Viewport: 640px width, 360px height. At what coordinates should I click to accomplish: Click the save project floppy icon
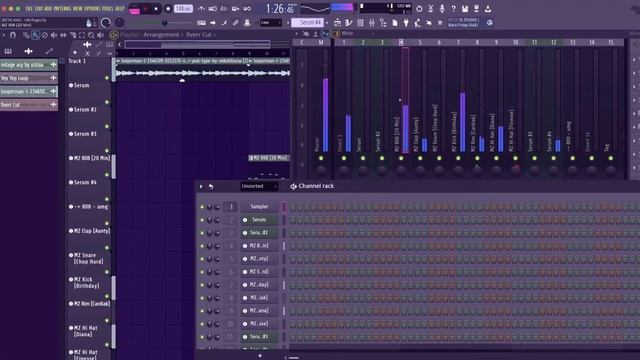pyautogui.click(x=465, y=9)
